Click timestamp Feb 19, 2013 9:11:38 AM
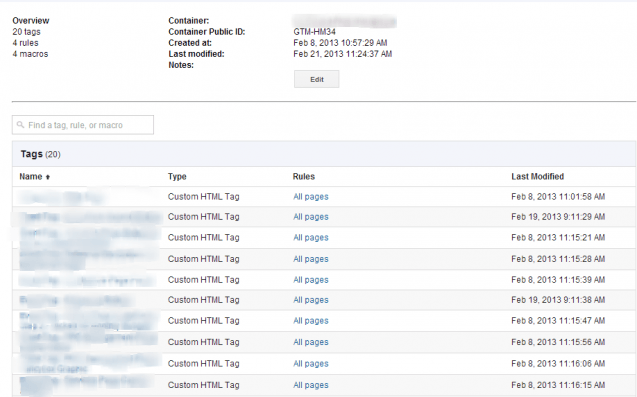Viewport: 637px width, 397px height. 558,300
